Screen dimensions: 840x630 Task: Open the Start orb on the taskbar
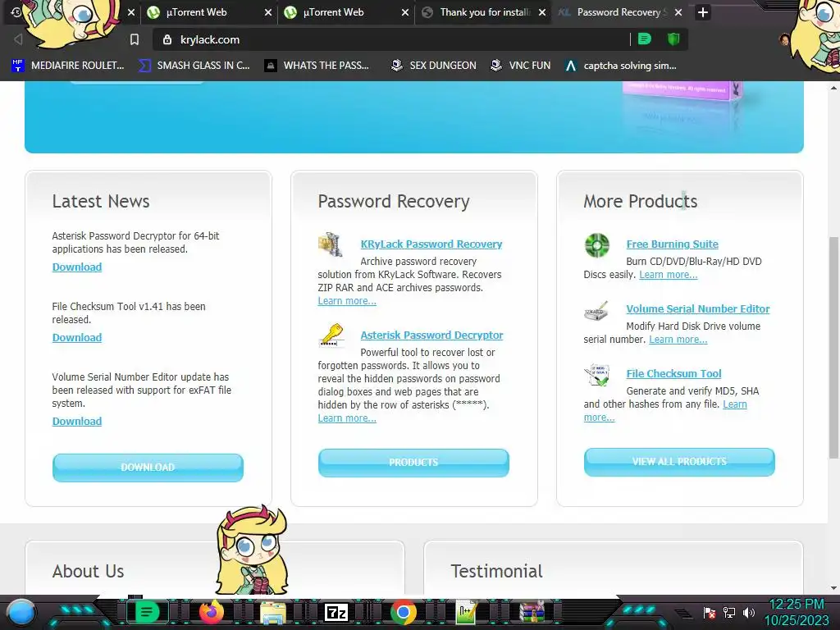click(21, 612)
